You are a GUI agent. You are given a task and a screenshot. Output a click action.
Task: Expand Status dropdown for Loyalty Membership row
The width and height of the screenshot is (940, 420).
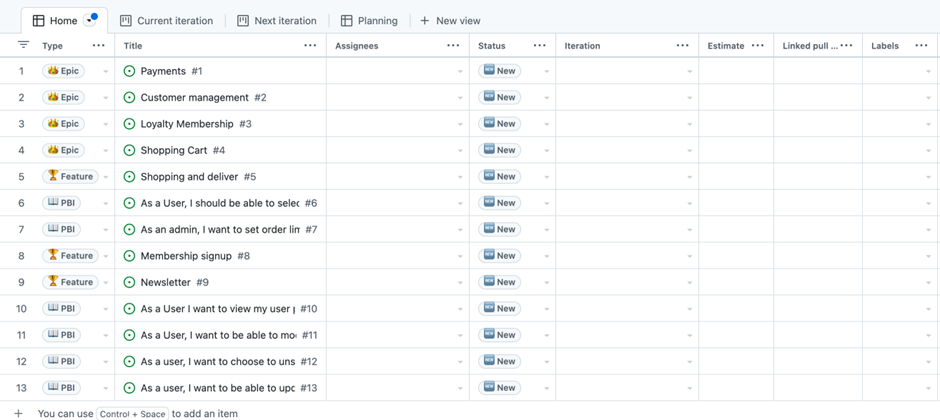pyautogui.click(x=547, y=124)
